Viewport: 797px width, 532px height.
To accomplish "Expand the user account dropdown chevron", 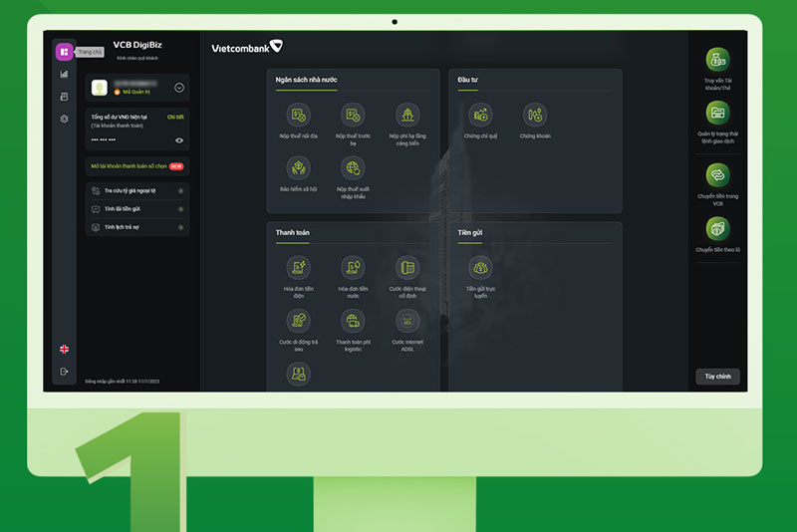I will tap(179, 88).
